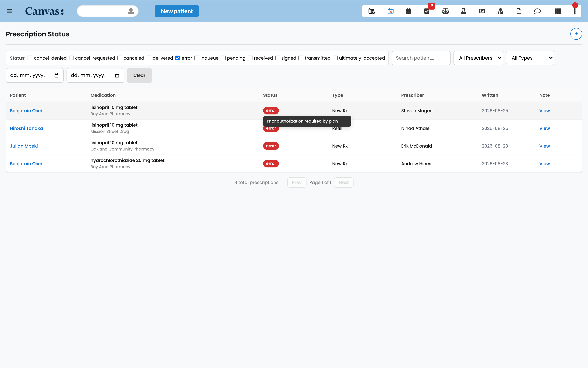Check the inqueue status filter
The height and width of the screenshot is (368, 588).
197,58
